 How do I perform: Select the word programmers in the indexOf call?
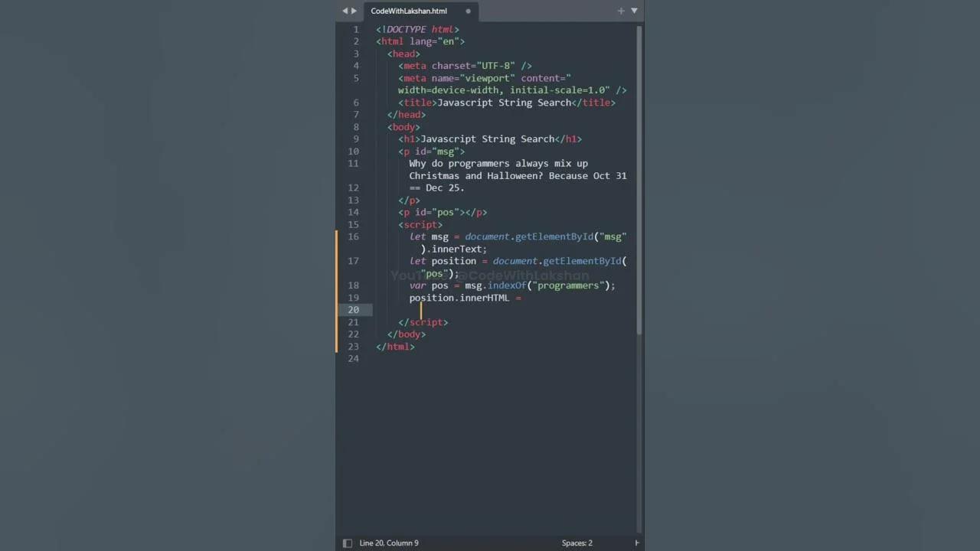pos(570,285)
